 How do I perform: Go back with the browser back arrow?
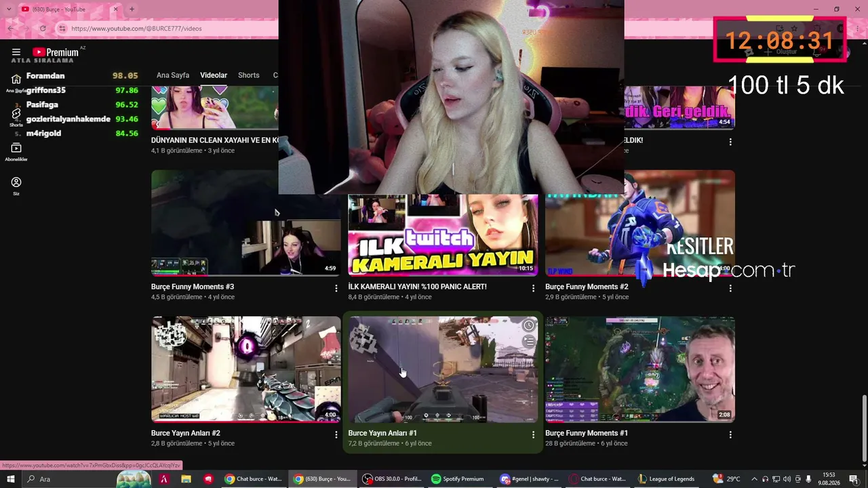pos(11,28)
